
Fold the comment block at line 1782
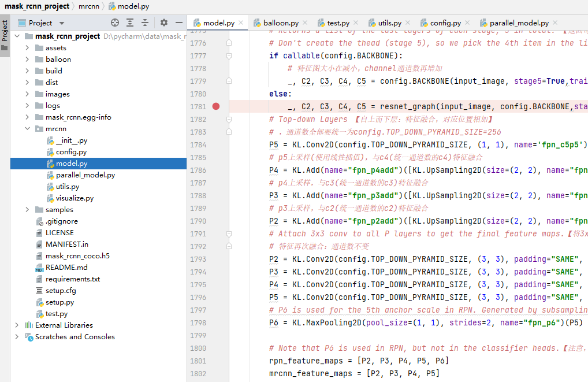[x=229, y=119]
